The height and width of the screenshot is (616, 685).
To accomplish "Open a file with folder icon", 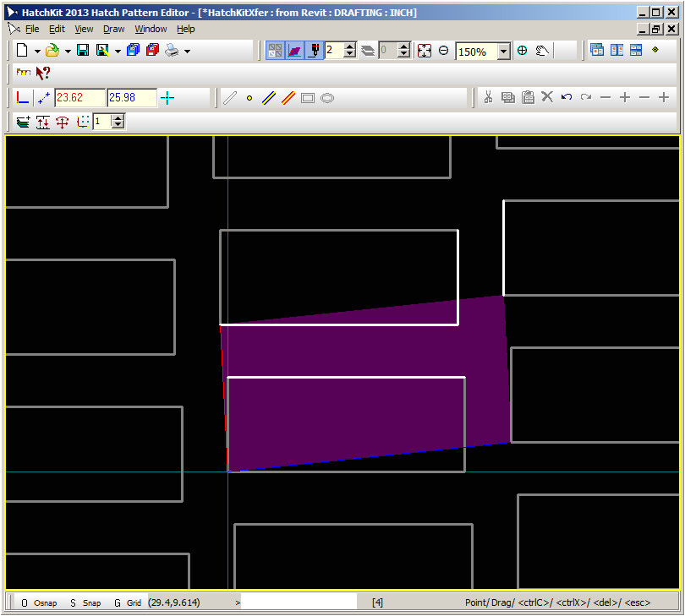I will click(x=52, y=51).
